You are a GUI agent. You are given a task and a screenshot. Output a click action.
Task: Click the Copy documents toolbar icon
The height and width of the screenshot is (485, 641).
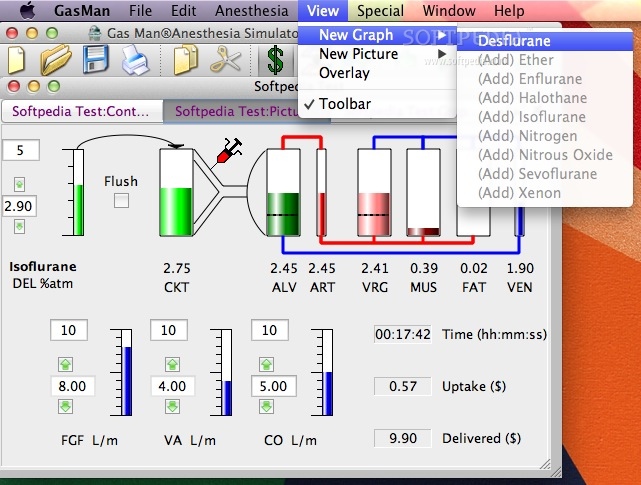click(186, 60)
